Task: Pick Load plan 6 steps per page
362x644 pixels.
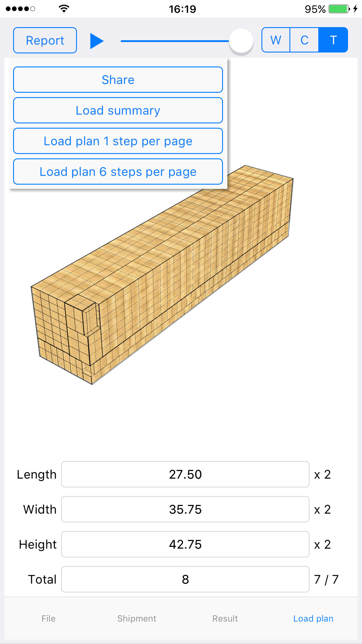Action: point(118,172)
